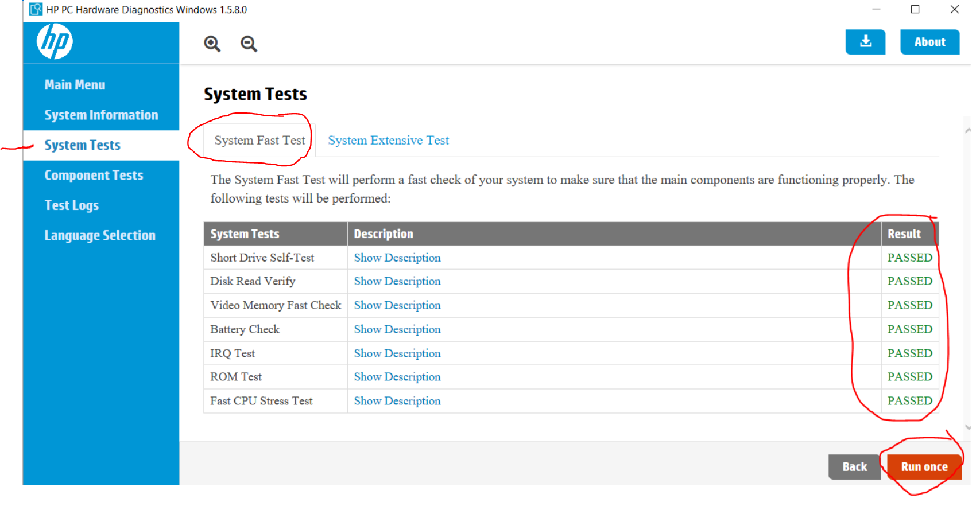Show description for Short Drive Self-Test

point(397,258)
